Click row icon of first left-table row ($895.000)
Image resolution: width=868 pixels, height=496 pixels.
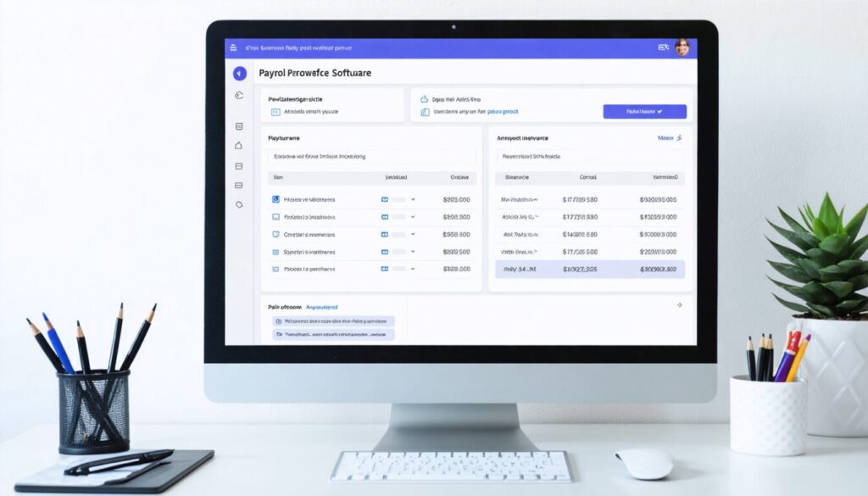[275, 199]
